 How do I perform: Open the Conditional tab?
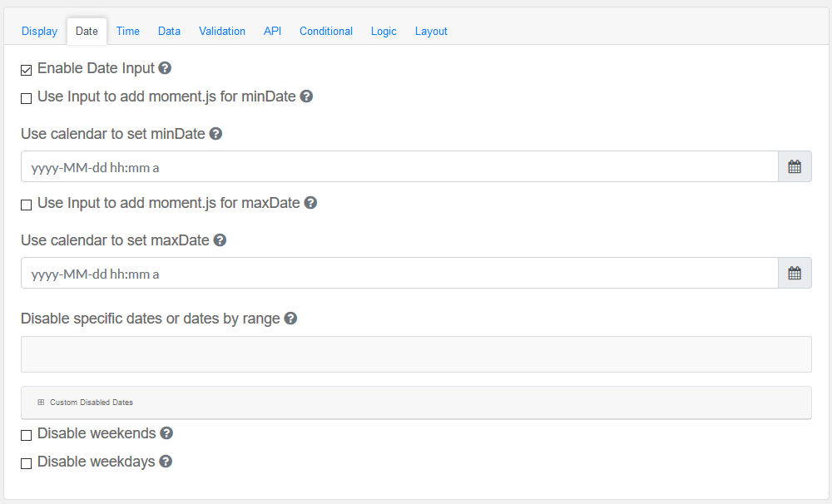(x=326, y=32)
